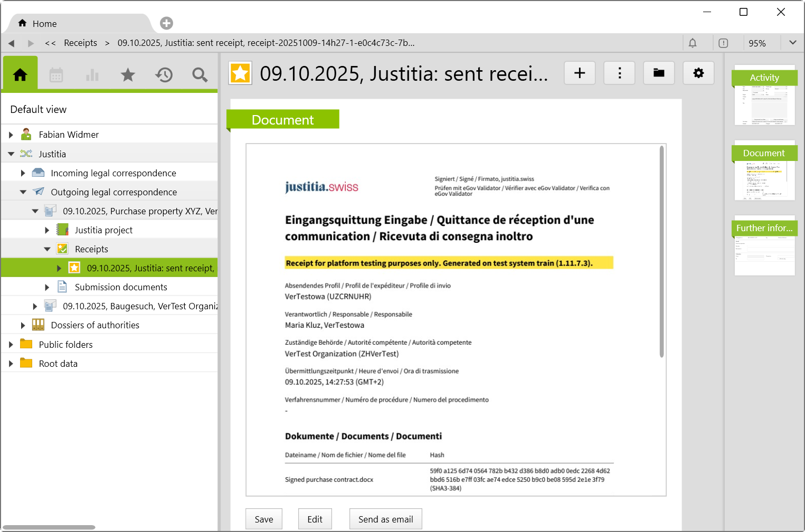
Task: Click the Send as email button
Action: coord(385,519)
